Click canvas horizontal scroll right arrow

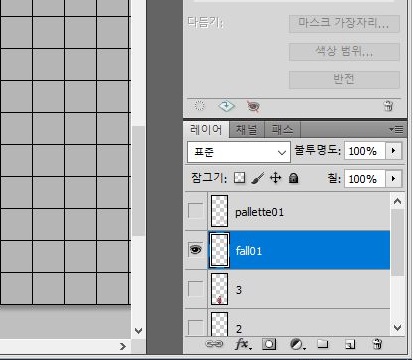coord(123,346)
